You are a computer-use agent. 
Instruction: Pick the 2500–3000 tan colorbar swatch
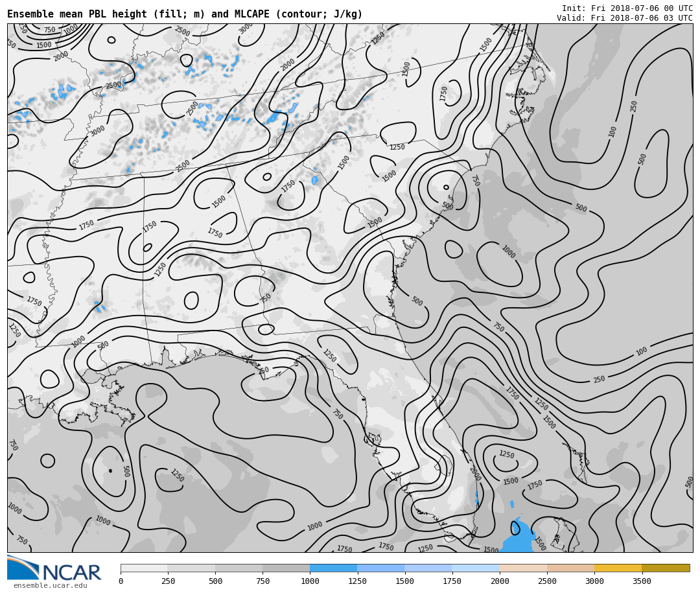click(x=570, y=568)
